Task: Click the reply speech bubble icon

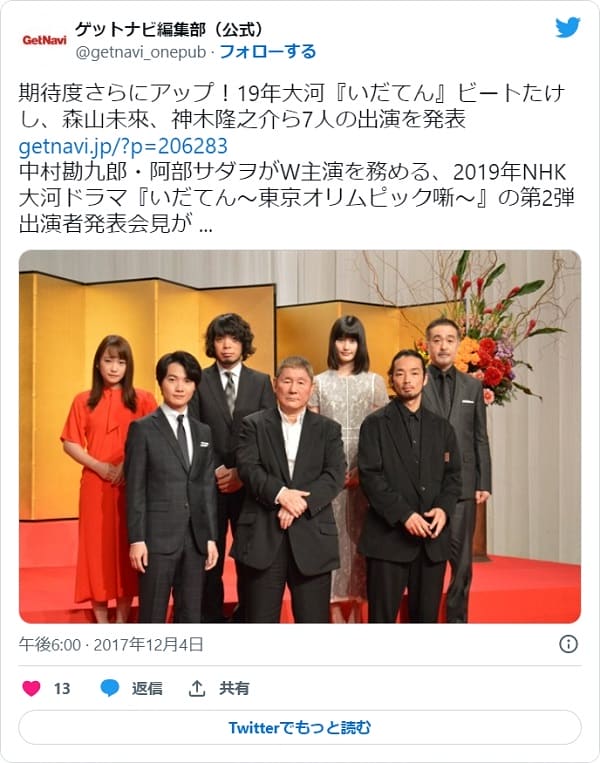Action: (x=109, y=688)
